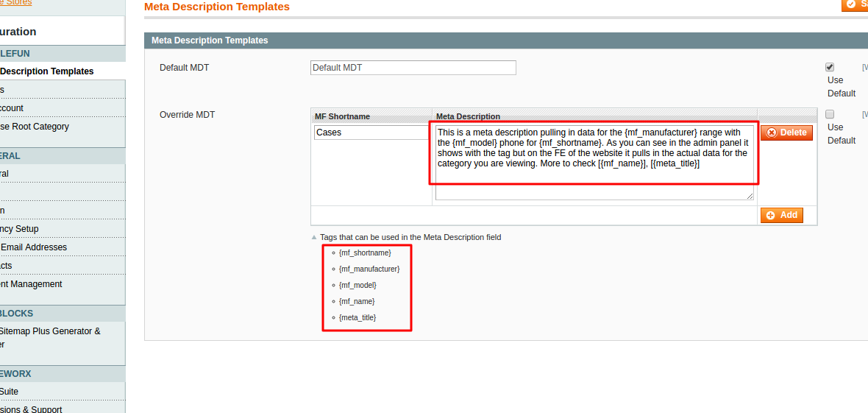Click the {mf_shortname} tag text
Screen dimensions: 868x413
click(365, 253)
